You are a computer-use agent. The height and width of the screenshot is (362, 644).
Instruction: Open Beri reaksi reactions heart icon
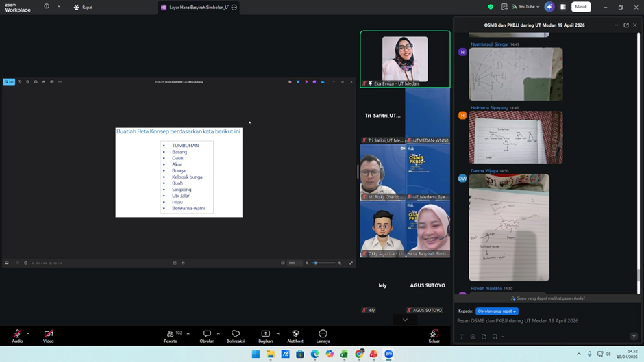tap(236, 334)
